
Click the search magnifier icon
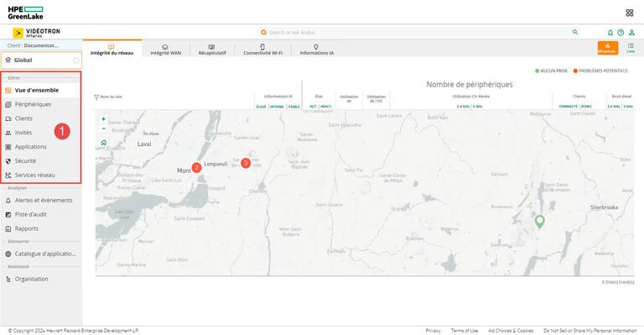575,32
